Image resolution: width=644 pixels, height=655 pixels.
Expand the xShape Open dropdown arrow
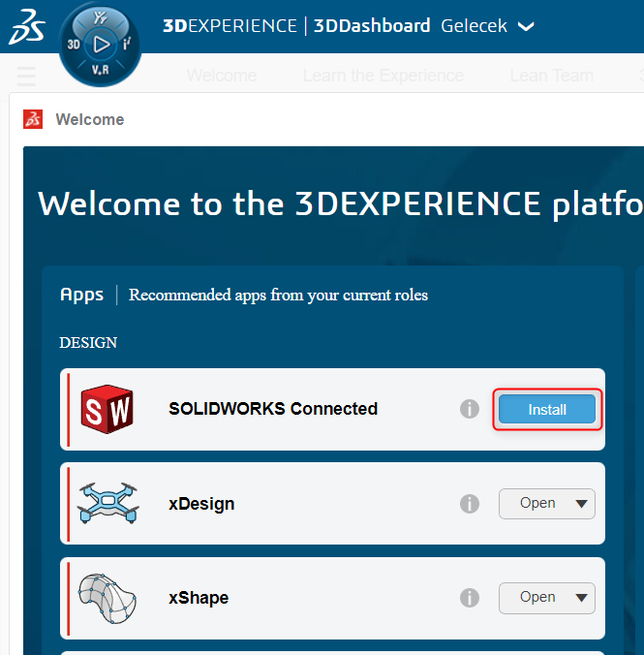pos(581,598)
